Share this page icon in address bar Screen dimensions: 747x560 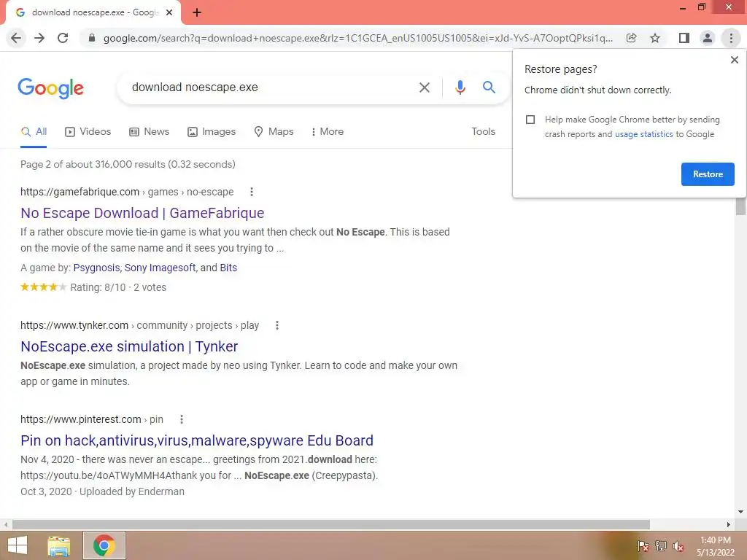[x=631, y=38]
